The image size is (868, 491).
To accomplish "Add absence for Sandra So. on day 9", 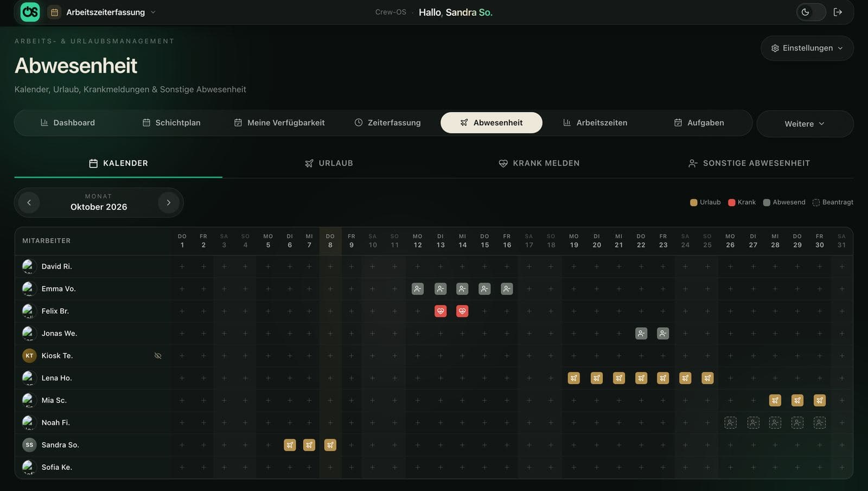I will point(352,445).
